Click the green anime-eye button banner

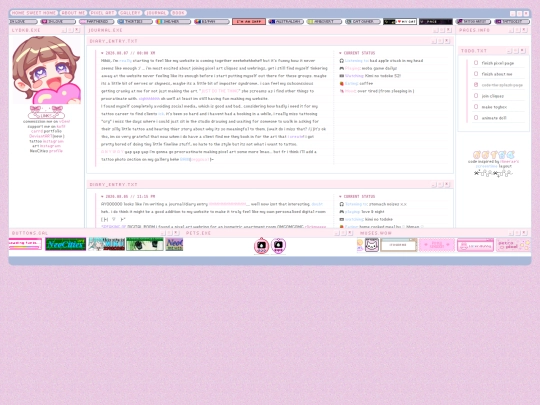[x=145, y=244]
